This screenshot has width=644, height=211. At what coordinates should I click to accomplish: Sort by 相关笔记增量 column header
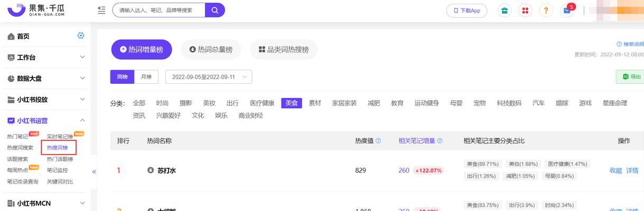[x=417, y=141]
